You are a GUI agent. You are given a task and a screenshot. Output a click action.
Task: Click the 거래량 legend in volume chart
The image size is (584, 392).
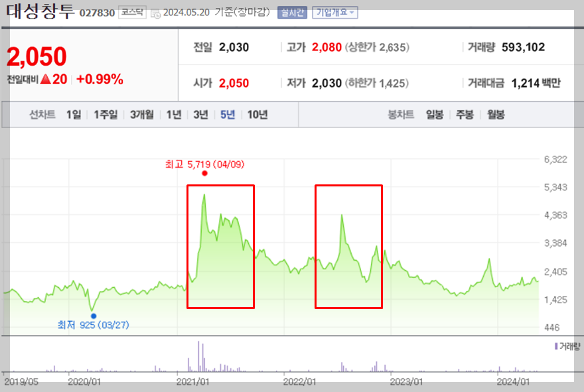pos(567,347)
